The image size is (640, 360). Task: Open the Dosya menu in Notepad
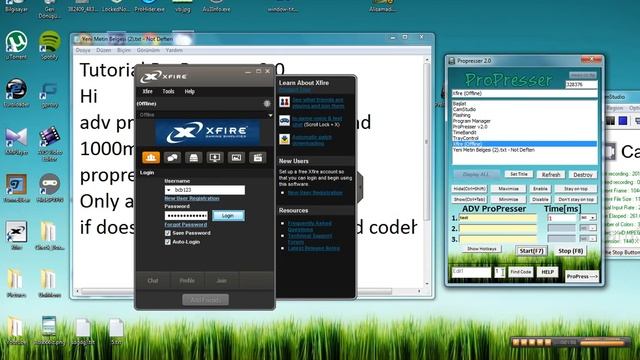[x=83, y=50]
